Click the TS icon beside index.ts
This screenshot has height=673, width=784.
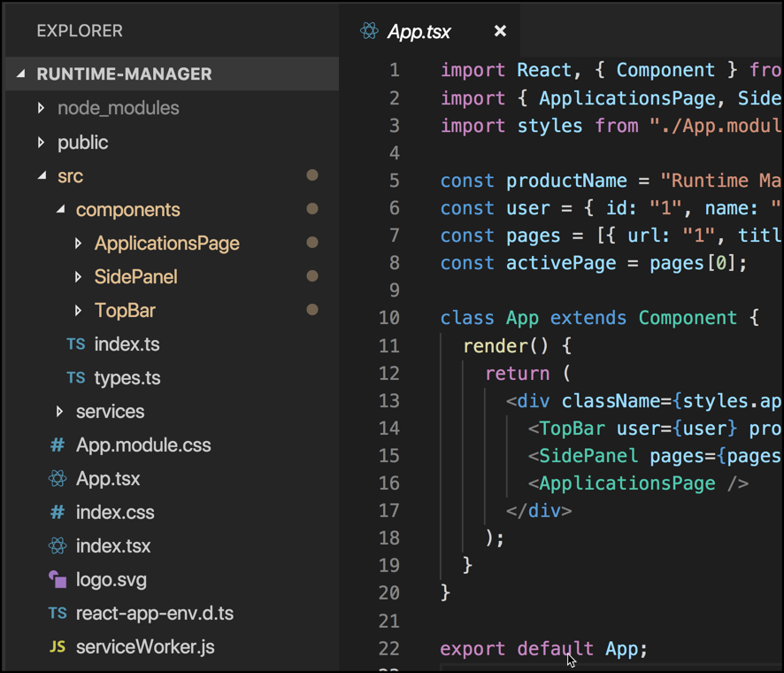point(76,344)
